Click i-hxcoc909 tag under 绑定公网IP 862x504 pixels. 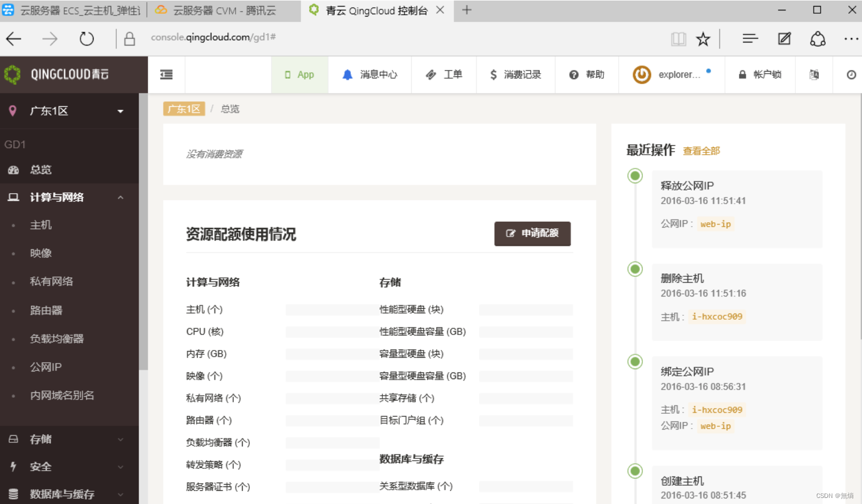tap(717, 409)
